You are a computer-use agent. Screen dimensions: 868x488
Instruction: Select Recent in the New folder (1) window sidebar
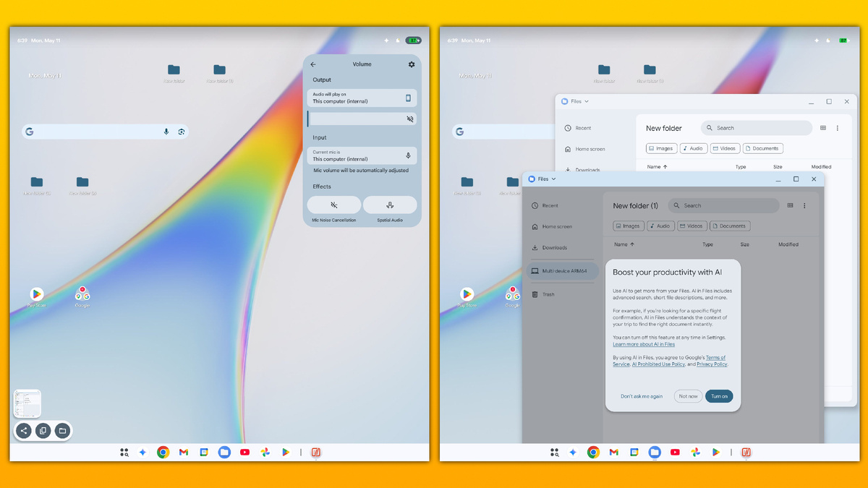click(545, 205)
